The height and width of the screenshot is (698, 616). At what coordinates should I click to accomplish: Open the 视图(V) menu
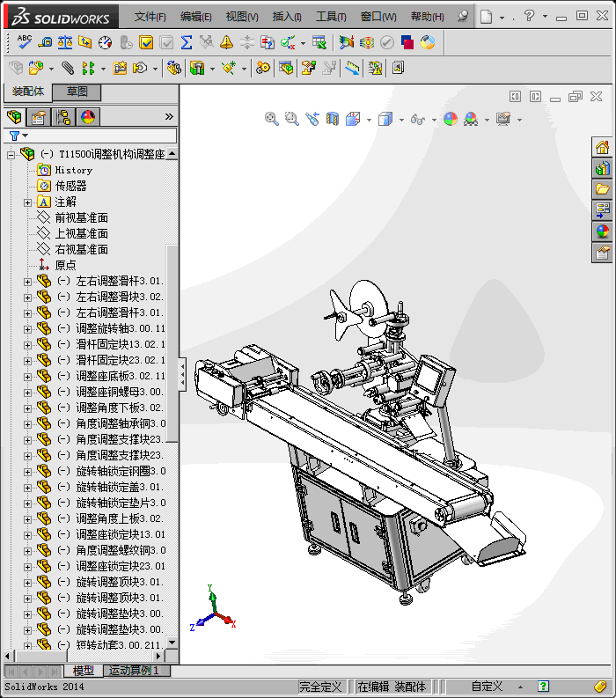(x=242, y=17)
